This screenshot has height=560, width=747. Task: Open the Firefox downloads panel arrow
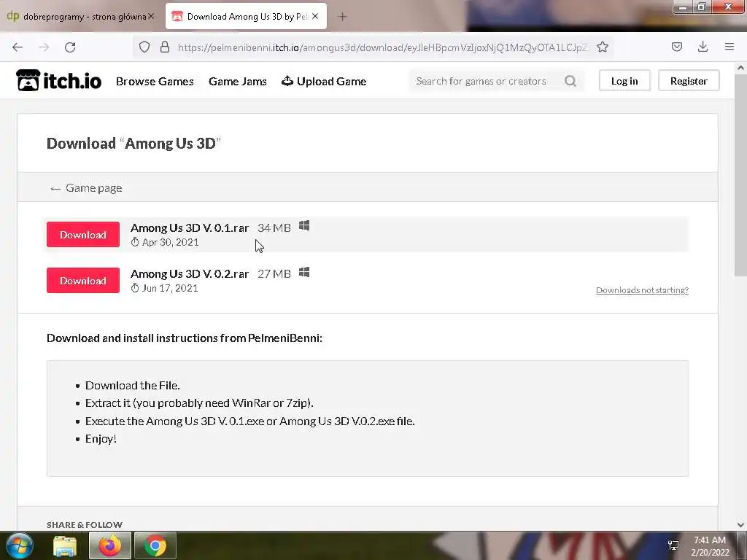pos(703,47)
